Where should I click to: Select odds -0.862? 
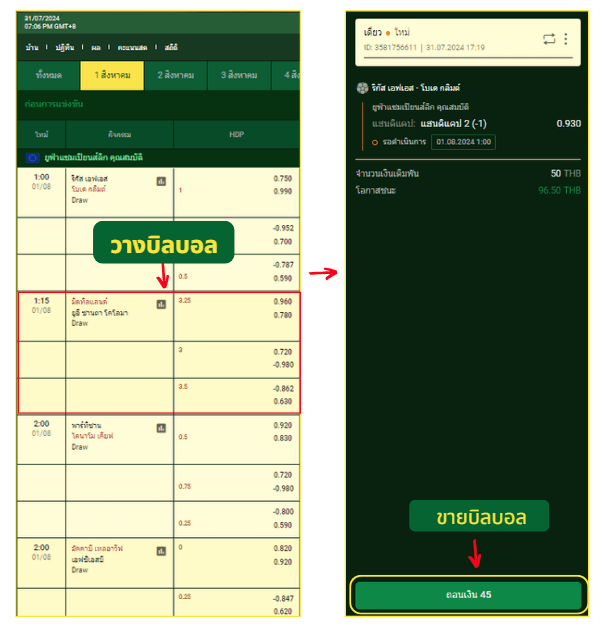[x=283, y=389]
